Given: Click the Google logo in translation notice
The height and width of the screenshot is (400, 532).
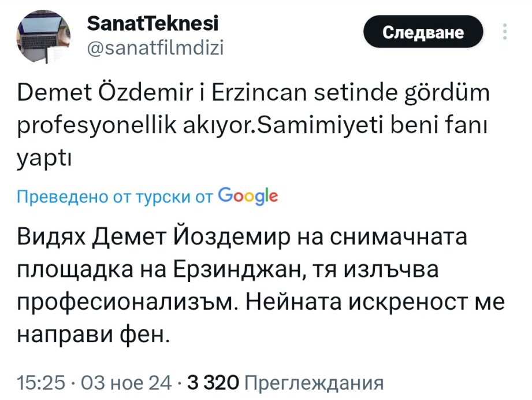Looking at the screenshot, I should [248, 196].
